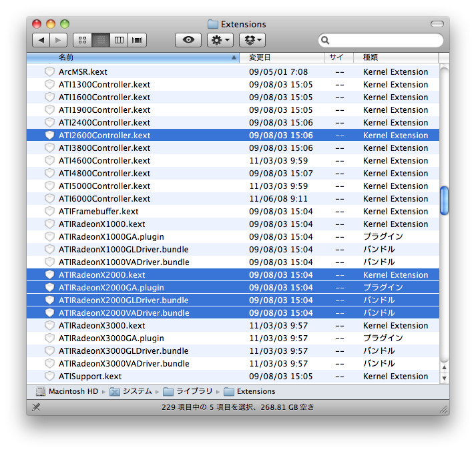The height and width of the screenshot is (452, 476).
Task: Switch to list view
Action: pos(101,40)
